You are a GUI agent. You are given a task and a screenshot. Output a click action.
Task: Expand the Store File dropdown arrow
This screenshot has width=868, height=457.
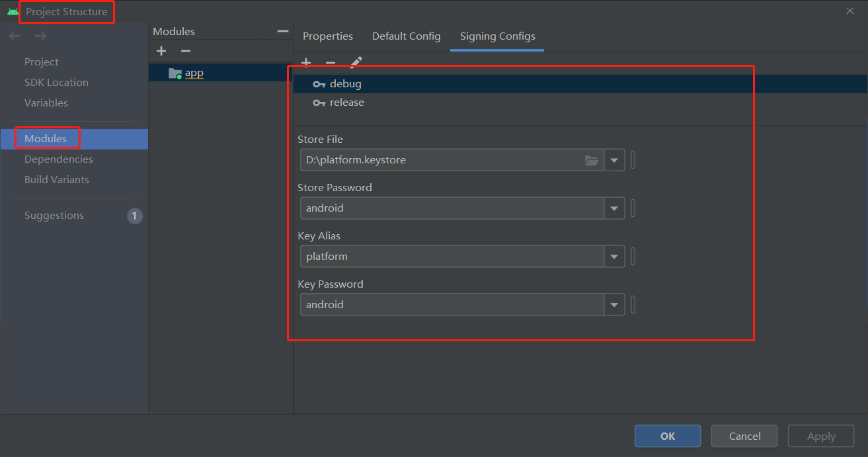tap(613, 159)
